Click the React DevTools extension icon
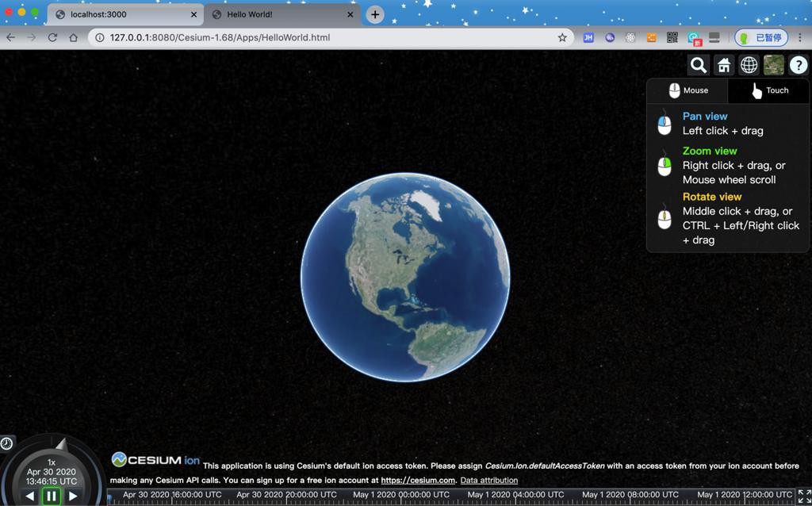Screen dimensions: 812x506 pyautogui.click(x=630, y=37)
